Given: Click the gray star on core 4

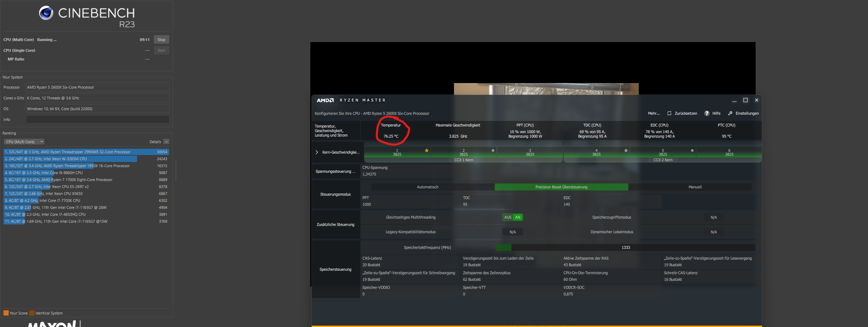Looking at the screenshot, I should tap(626, 150).
